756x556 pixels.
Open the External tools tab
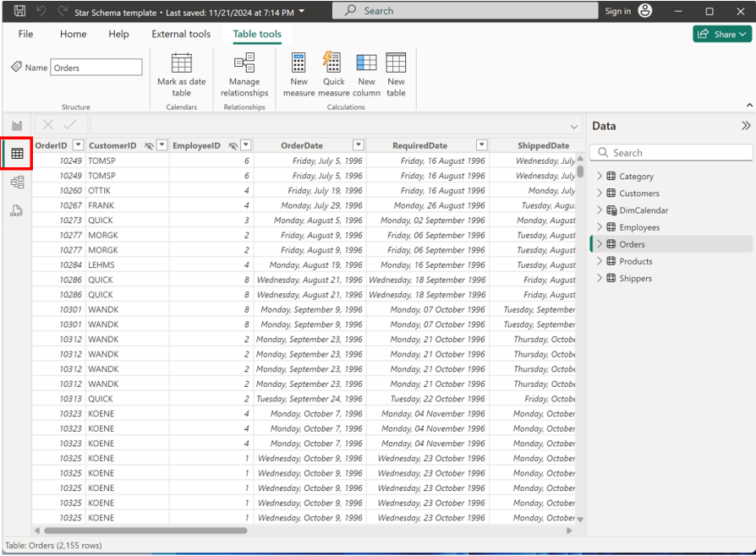[181, 34]
